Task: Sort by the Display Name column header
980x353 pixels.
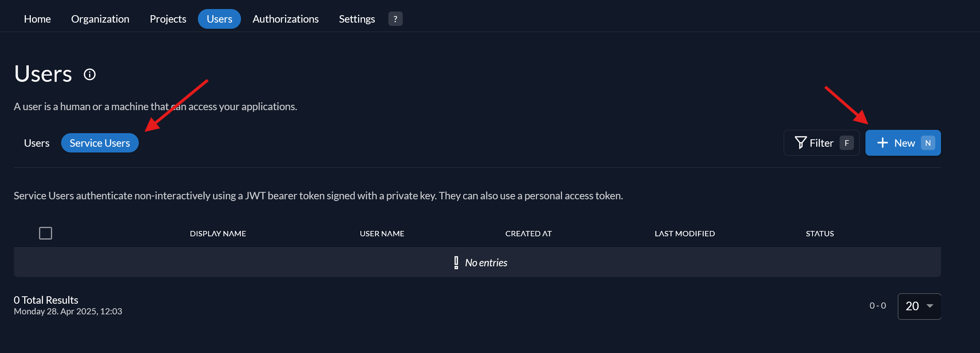Action: pos(218,233)
